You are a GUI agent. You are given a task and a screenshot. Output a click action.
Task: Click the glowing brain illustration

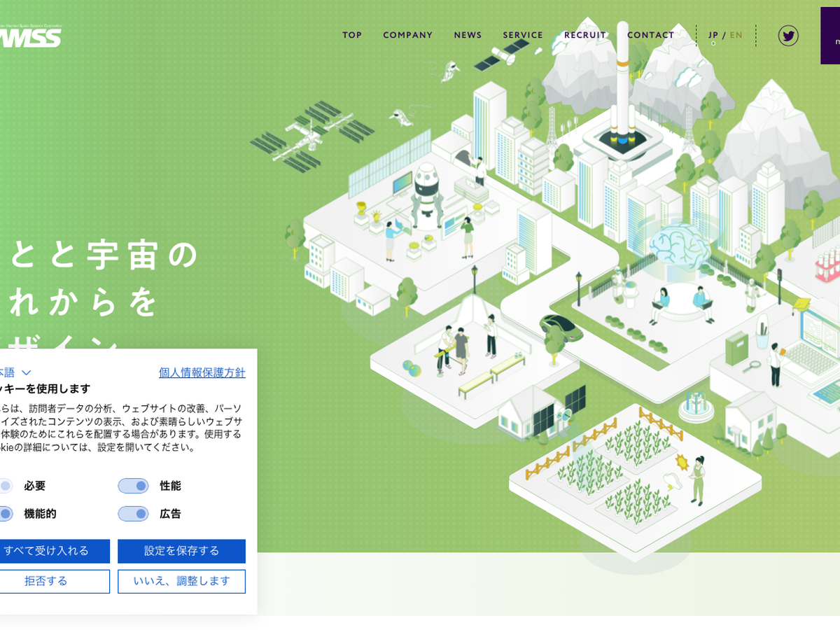pyautogui.click(x=678, y=246)
